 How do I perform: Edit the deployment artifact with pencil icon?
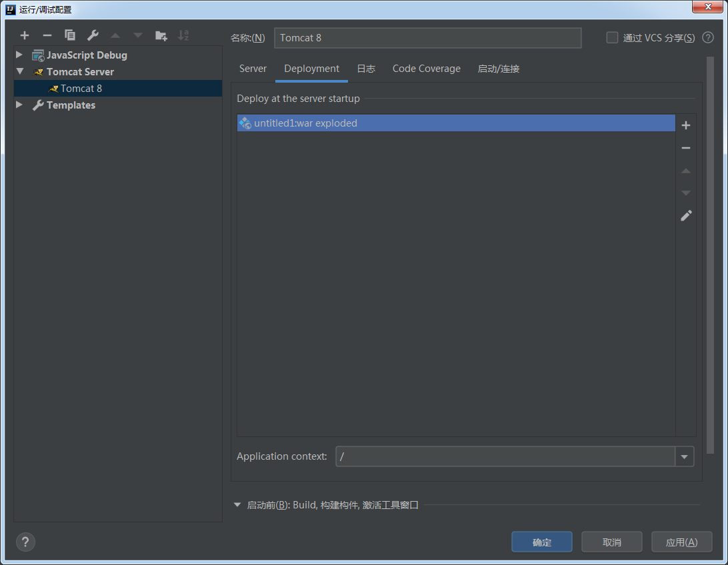pos(686,215)
